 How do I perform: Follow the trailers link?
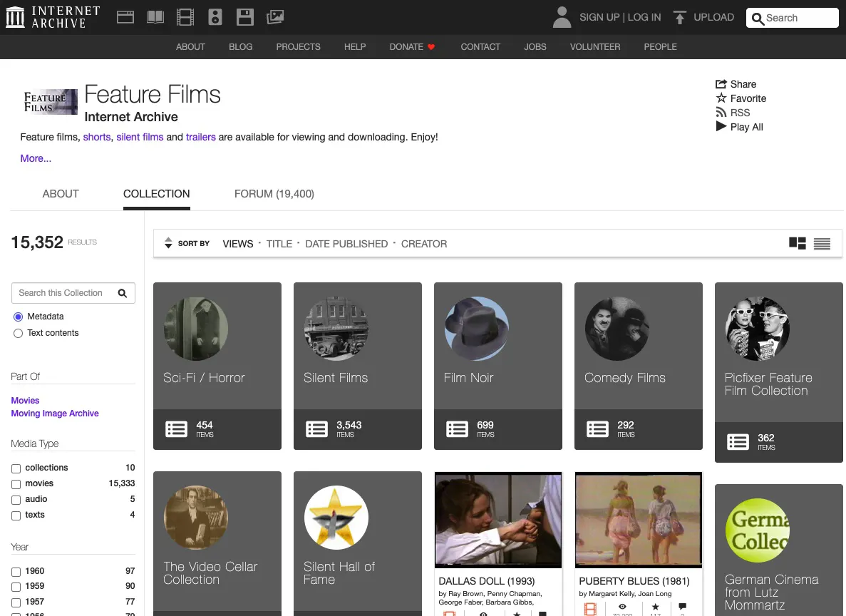pos(201,137)
